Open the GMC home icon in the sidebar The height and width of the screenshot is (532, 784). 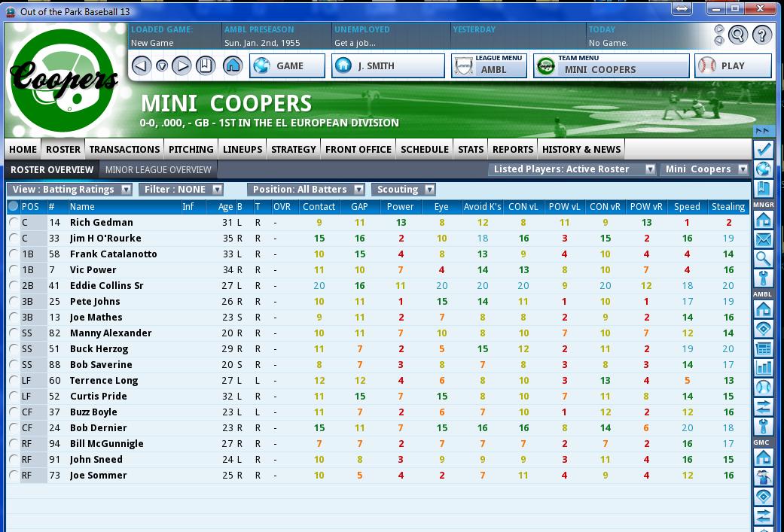(763, 457)
